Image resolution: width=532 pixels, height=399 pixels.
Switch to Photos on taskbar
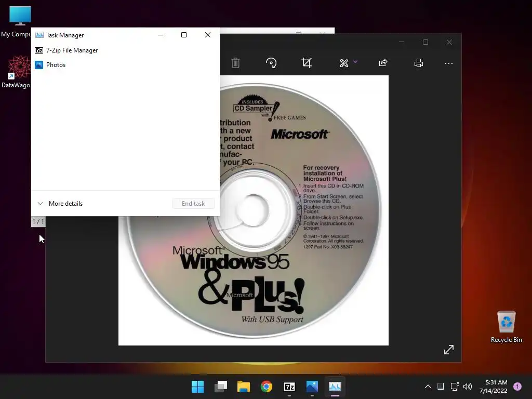[x=312, y=387]
